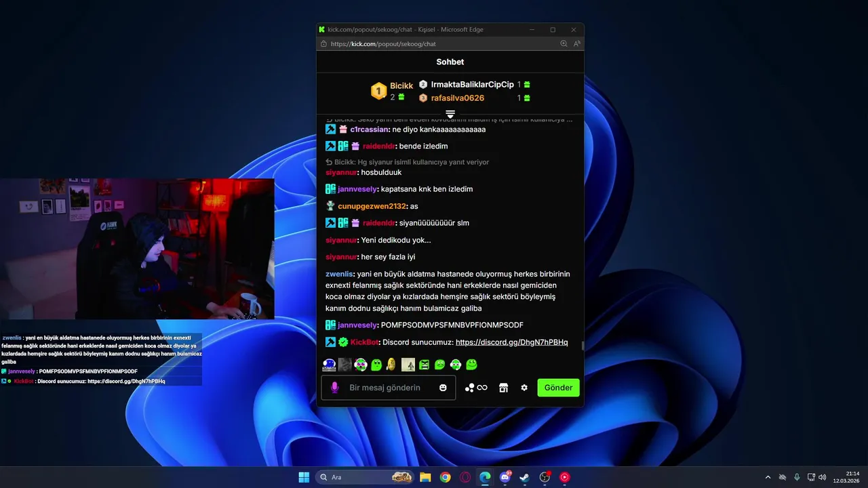Screen dimensions: 868x488
Task: Click the system tray microphone icon
Action: (x=797, y=477)
